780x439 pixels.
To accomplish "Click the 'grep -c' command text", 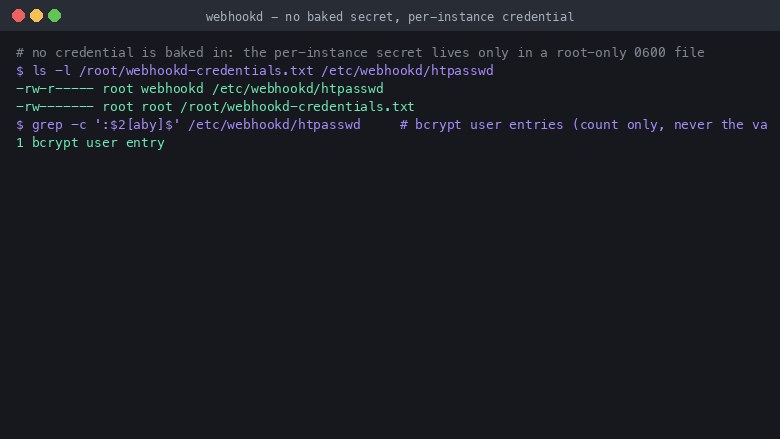I will (59, 125).
